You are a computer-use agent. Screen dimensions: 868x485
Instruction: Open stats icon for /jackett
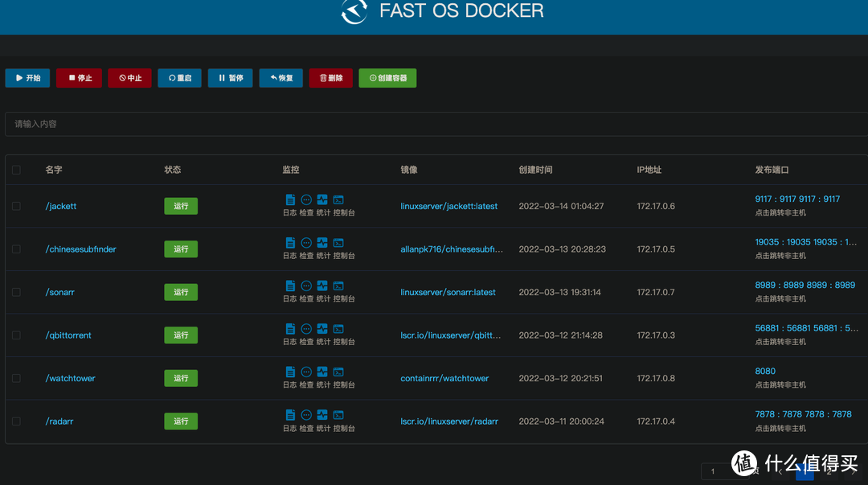(x=321, y=200)
